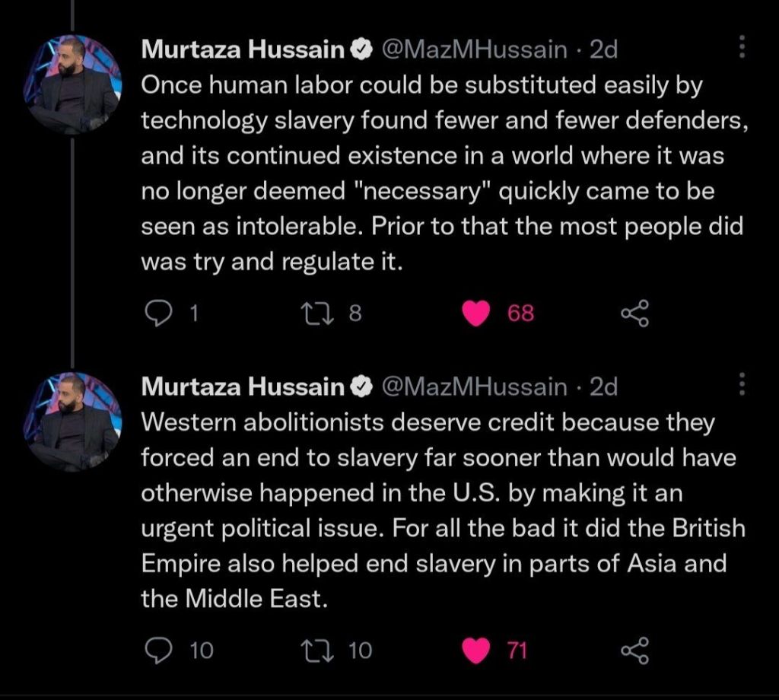
Task: Retweet the tweet with 10 retweets
Action: (310, 650)
